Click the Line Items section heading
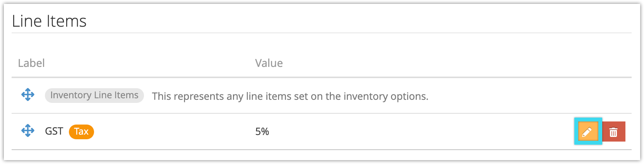644x164 pixels. click(49, 21)
